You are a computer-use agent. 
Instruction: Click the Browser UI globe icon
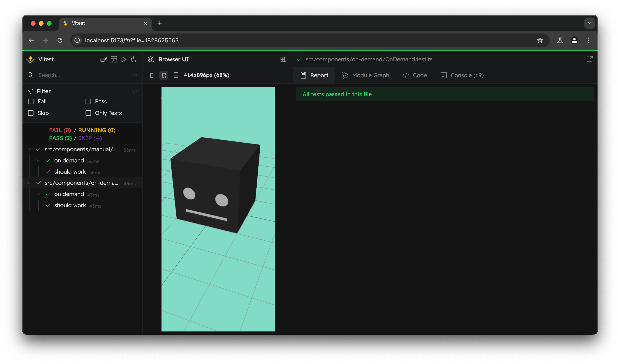click(x=151, y=59)
